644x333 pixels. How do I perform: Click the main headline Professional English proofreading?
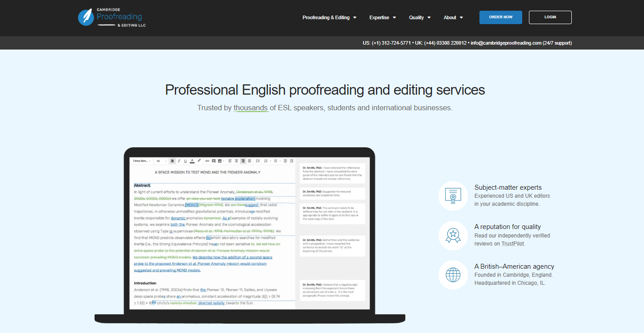325,90
